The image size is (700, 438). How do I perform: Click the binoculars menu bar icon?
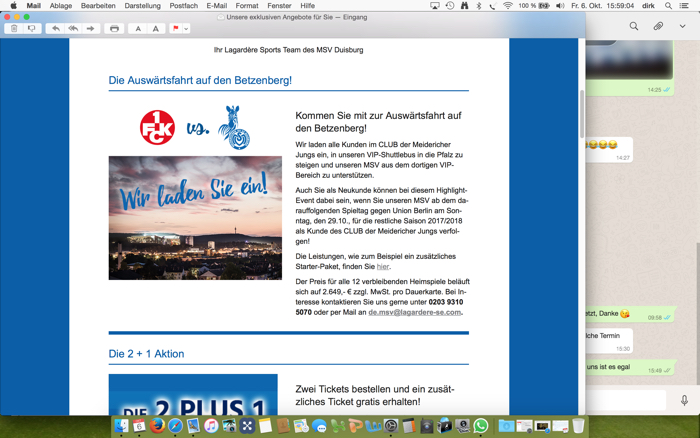click(465, 6)
